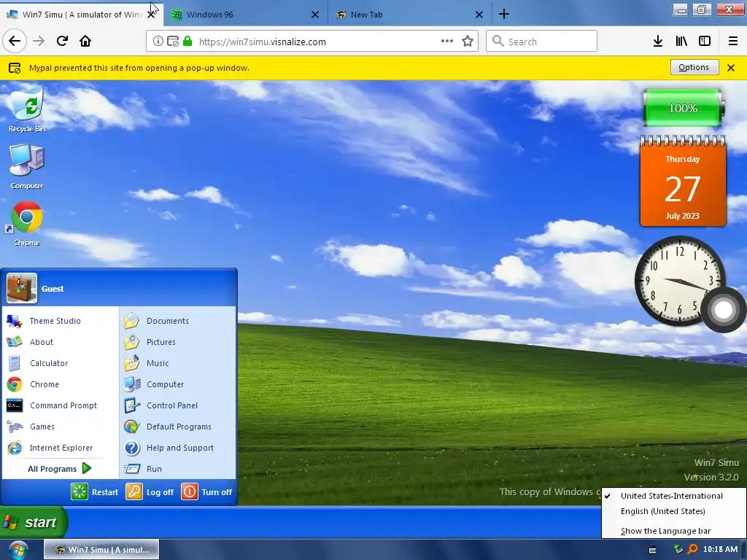Click the battery 100% gadget
Screen dimensions: 747x560
click(683, 108)
